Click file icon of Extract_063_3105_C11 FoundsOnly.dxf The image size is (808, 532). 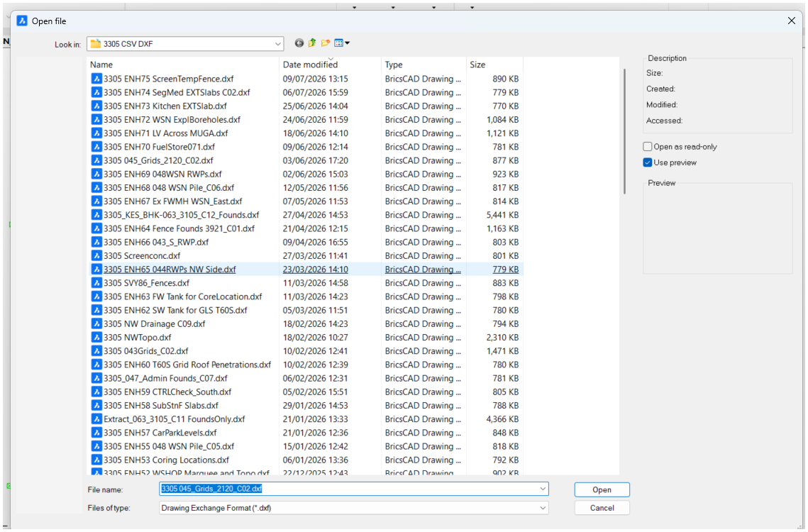coord(96,419)
